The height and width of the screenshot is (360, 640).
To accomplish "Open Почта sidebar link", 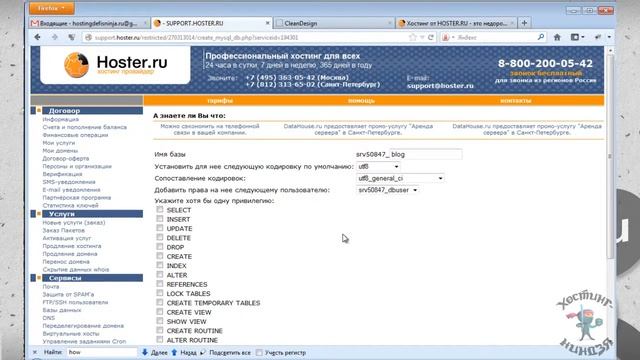I will point(51,287).
